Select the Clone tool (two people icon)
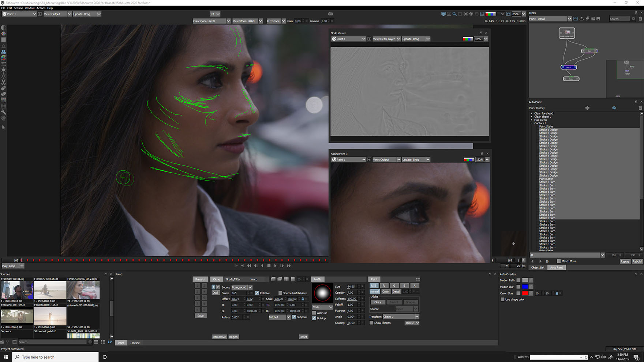 pos(3,52)
